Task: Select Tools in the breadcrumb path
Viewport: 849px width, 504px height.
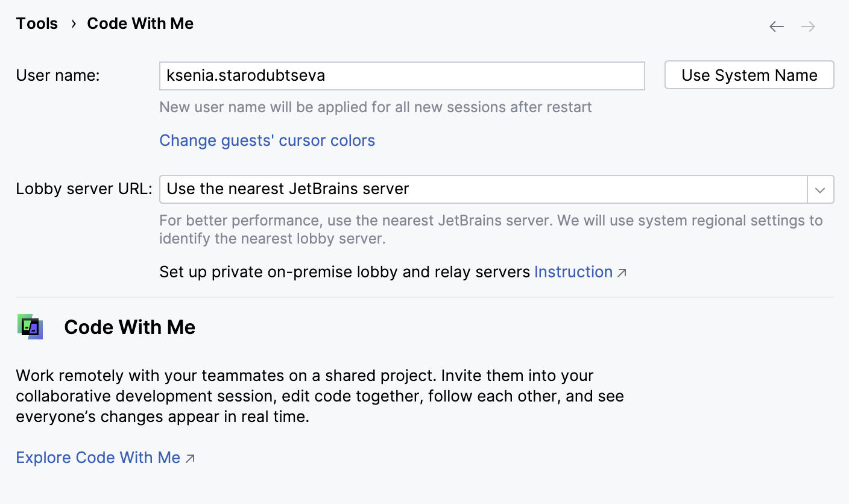Action: tap(37, 23)
